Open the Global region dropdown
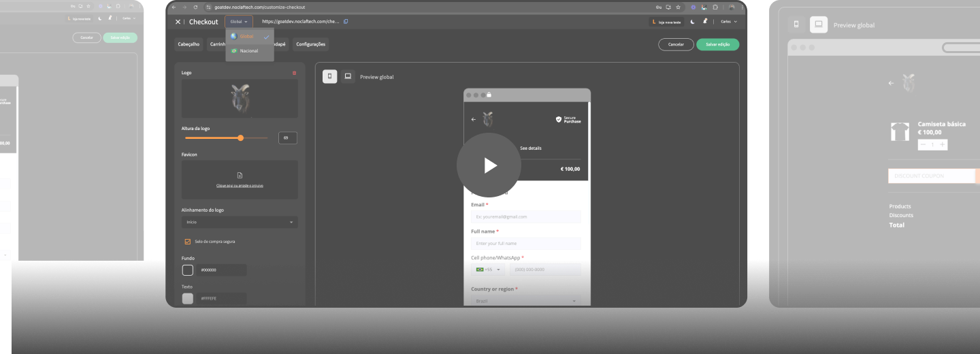The width and height of the screenshot is (980, 354). click(238, 22)
